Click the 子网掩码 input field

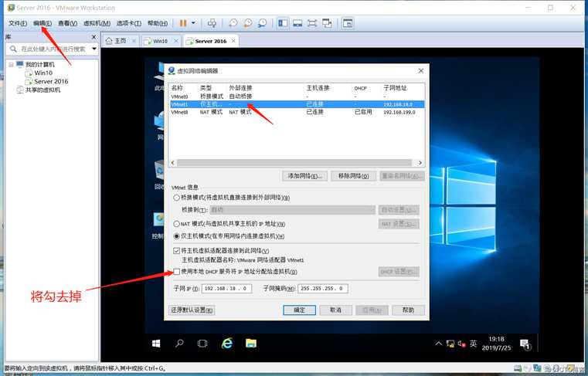[322, 289]
